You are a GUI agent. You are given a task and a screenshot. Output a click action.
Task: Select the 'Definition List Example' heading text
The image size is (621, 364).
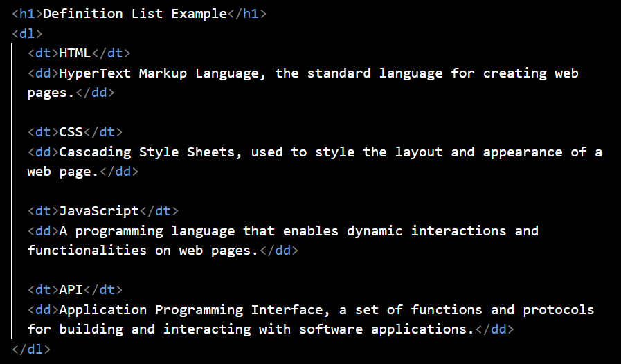135,14
